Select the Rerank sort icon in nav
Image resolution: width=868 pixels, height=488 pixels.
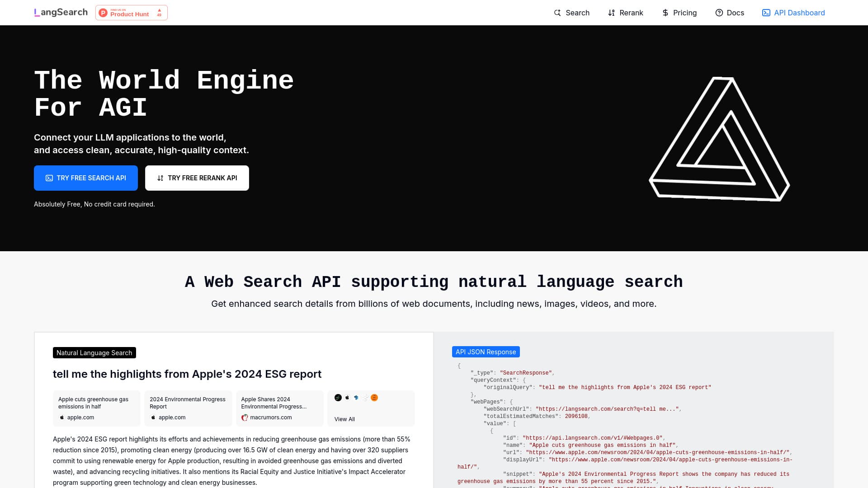(611, 13)
